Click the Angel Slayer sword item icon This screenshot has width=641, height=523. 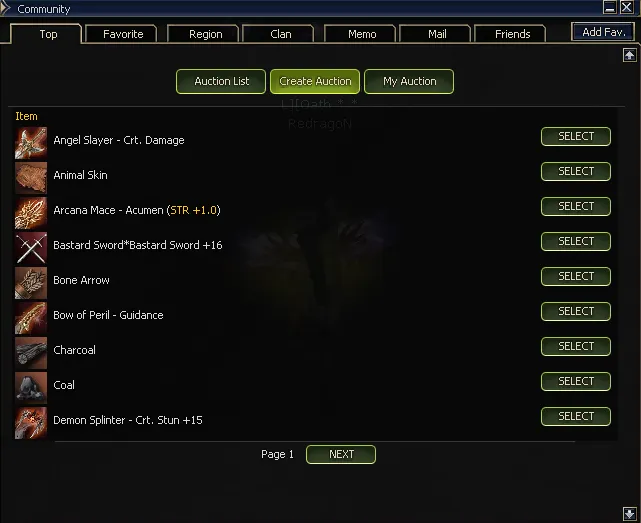[31, 143]
